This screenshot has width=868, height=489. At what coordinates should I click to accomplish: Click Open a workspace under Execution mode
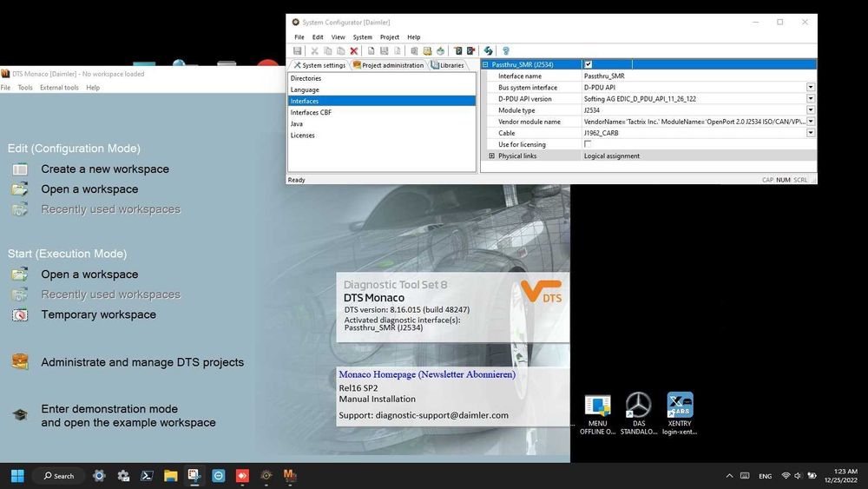89,274
